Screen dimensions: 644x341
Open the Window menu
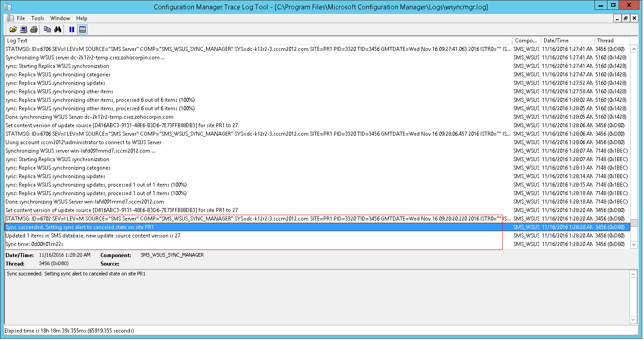click(60, 18)
